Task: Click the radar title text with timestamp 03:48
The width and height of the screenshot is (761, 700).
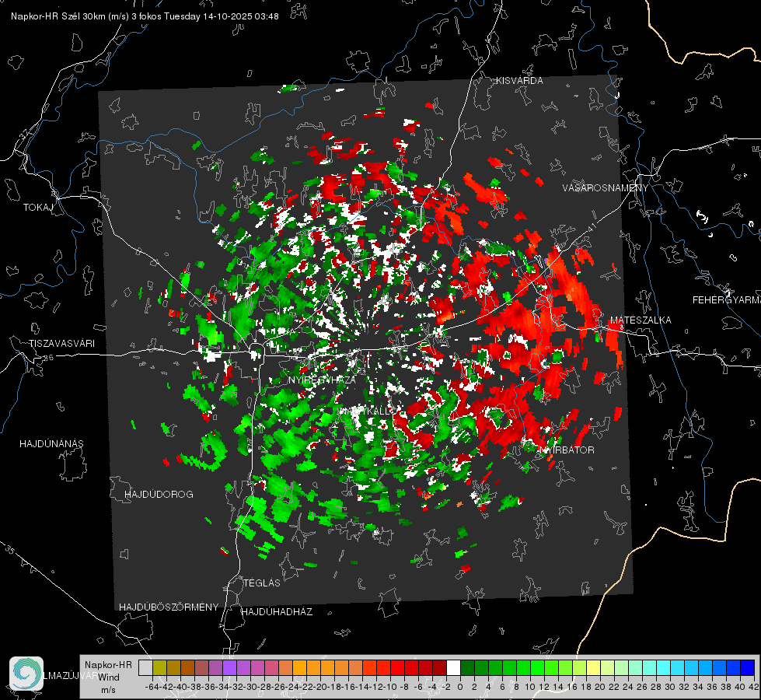Action: [145, 16]
